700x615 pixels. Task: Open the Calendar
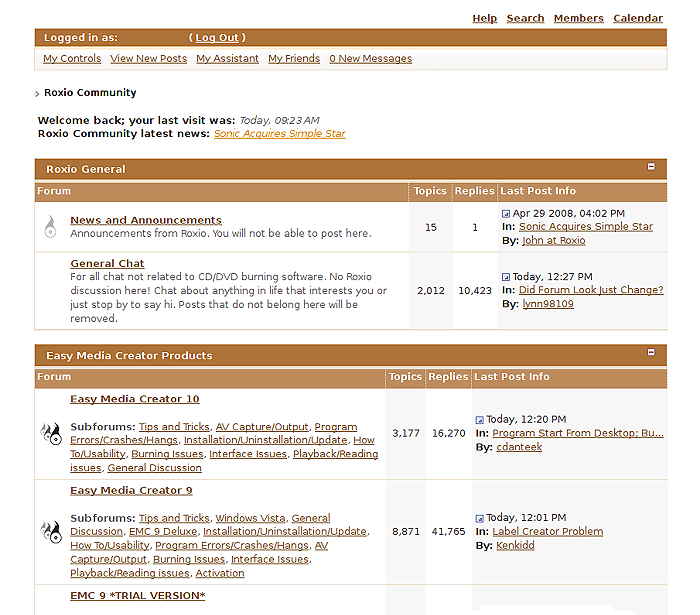coord(638,18)
